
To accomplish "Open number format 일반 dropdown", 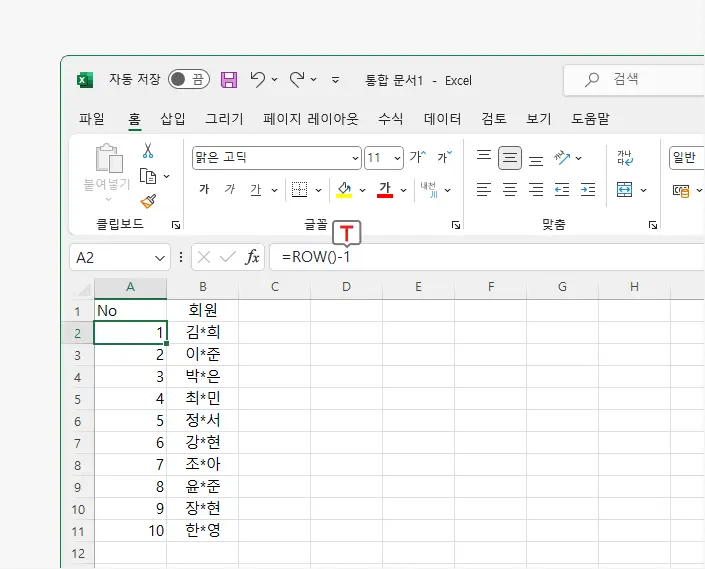I will [x=687, y=158].
